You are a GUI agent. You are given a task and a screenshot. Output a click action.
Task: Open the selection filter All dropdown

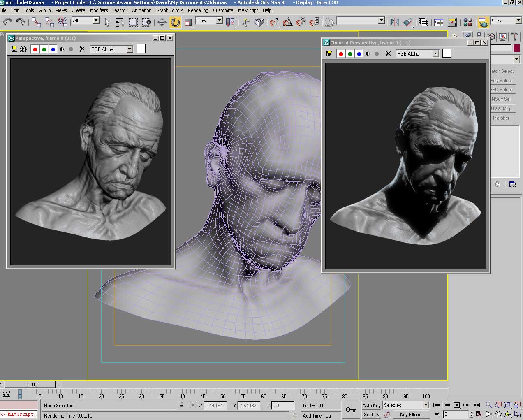(86, 20)
